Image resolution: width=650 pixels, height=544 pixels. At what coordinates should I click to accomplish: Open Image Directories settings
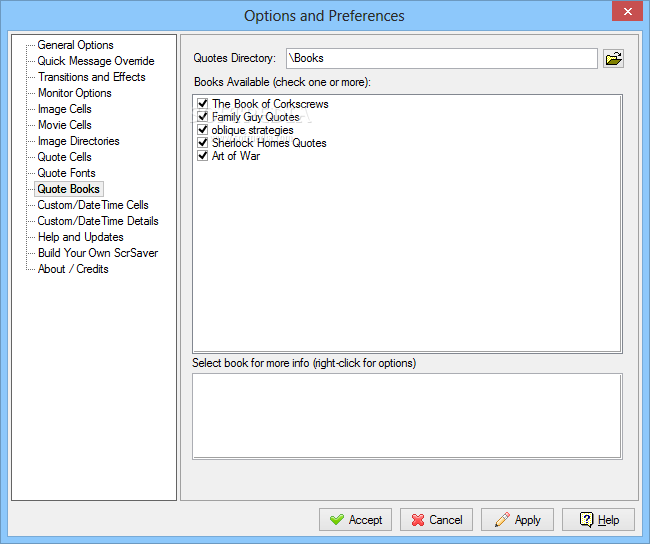tap(78, 141)
